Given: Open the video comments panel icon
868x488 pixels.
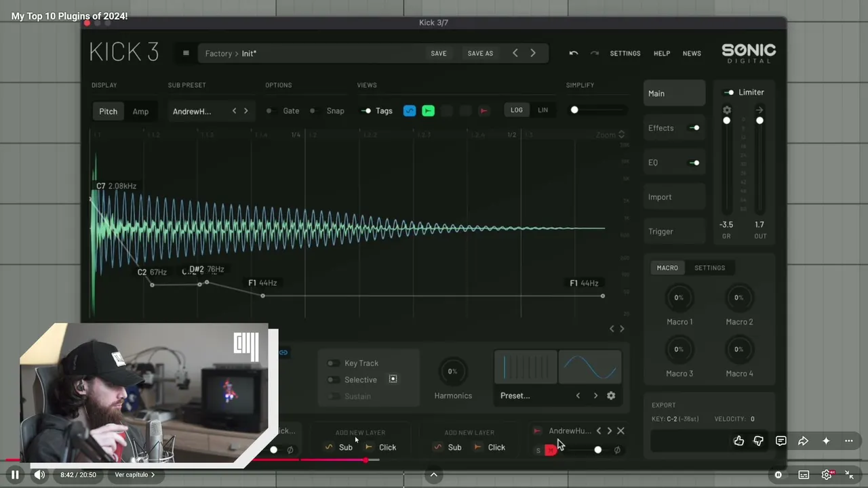Looking at the screenshot, I should pyautogui.click(x=781, y=441).
